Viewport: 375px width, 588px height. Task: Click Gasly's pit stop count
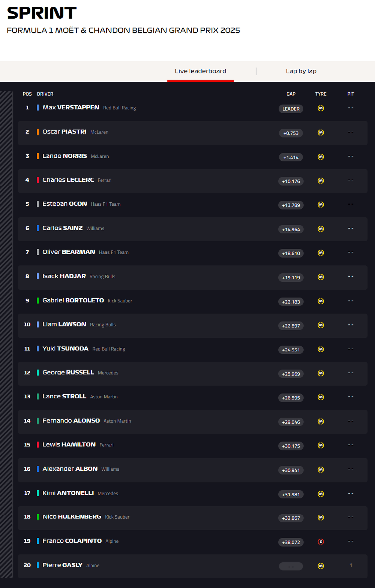click(351, 565)
